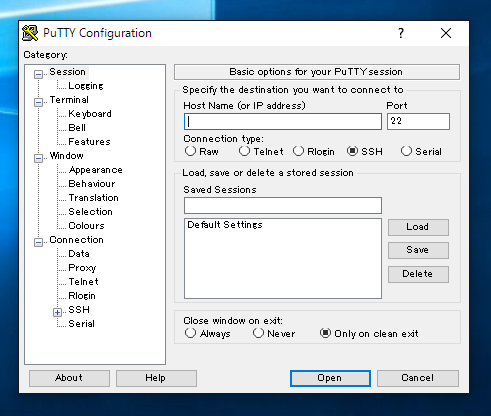Open the Telnet category in tree
Image resolution: width=491 pixels, height=416 pixels.
click(x=83, y=282)
